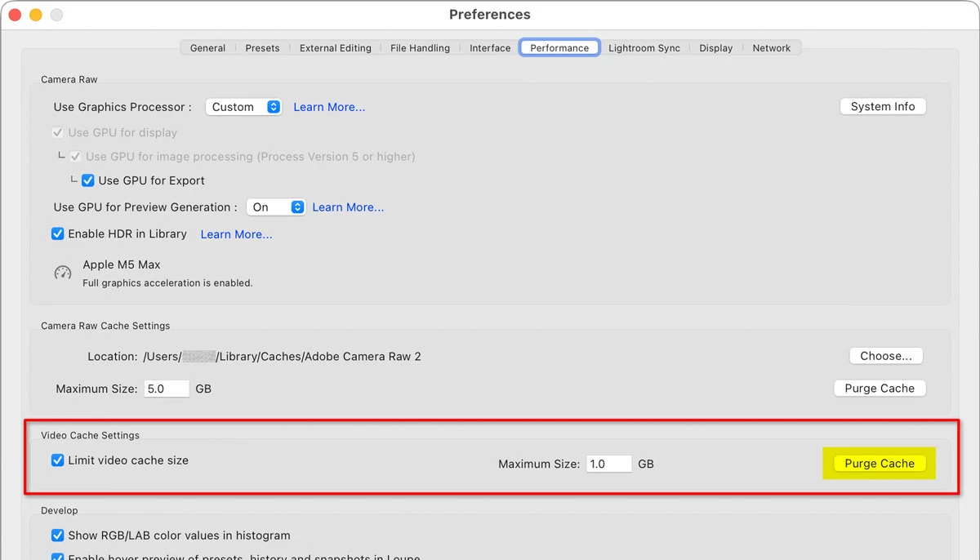Image resolution: width=980 pixels, height=560 pixels.
Task: Open Learn More link beside Graphics Processor
Action: point(329,107)
